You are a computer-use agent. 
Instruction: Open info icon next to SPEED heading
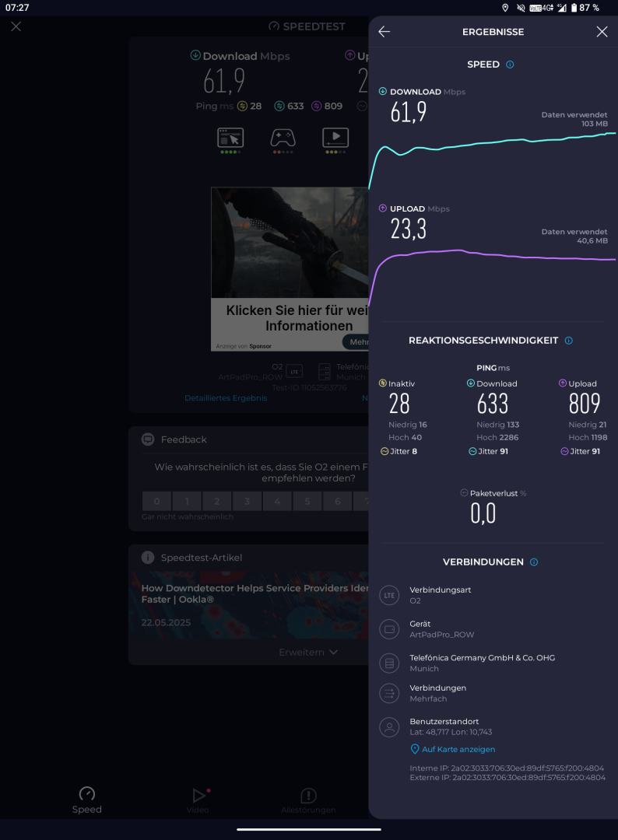coord(510,65)
